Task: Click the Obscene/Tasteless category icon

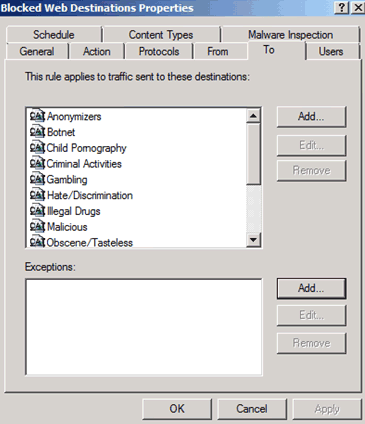Action: 37,242
